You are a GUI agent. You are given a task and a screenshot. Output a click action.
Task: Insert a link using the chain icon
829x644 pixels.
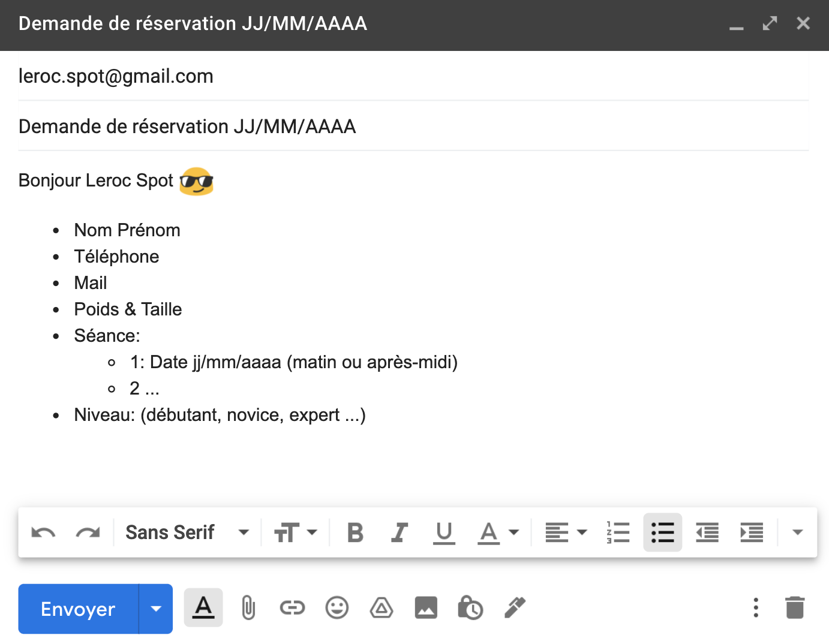pyautogui.click(x=292, y=608)
